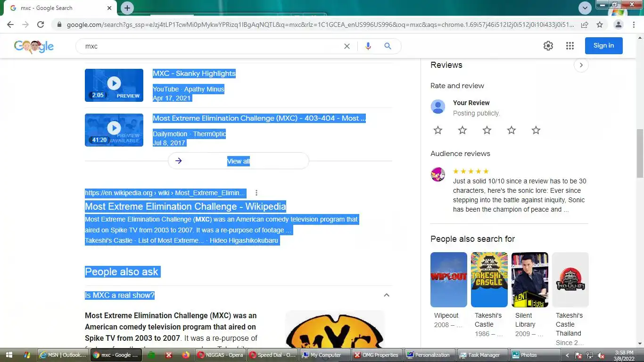Share this page from address bar
This screenshot has width=644, height=362.
tap(585, 25)
